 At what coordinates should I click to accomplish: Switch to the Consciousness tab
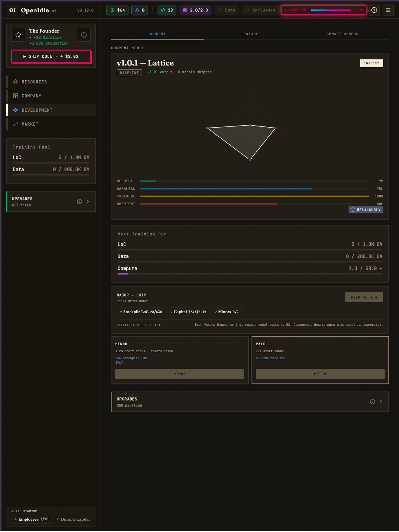coord(342,34)
